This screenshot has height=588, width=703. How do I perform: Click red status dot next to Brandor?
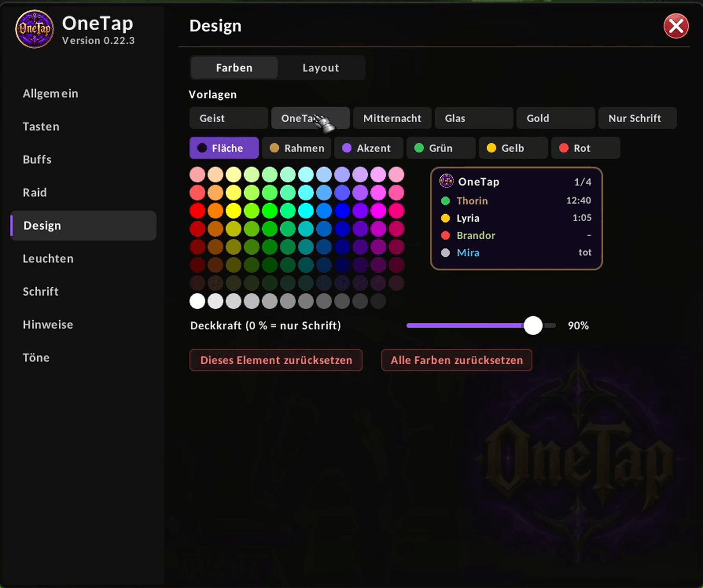click(x=445, y=235)
